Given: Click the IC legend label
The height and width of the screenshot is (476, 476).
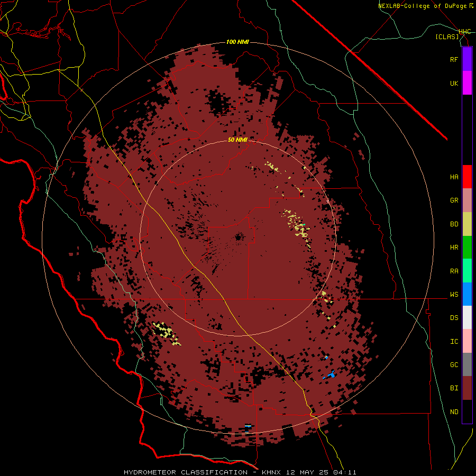Looking at the screenshot, I should pos(454,342).
